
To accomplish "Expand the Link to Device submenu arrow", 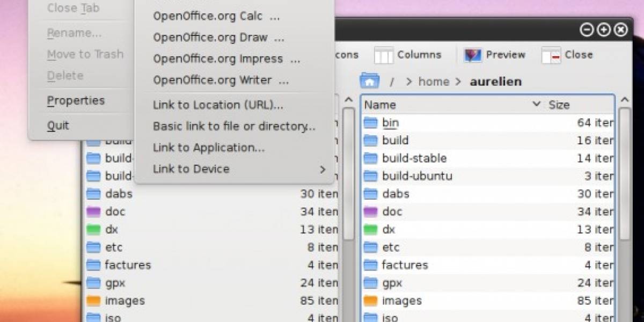I will (x=323, y=169).
